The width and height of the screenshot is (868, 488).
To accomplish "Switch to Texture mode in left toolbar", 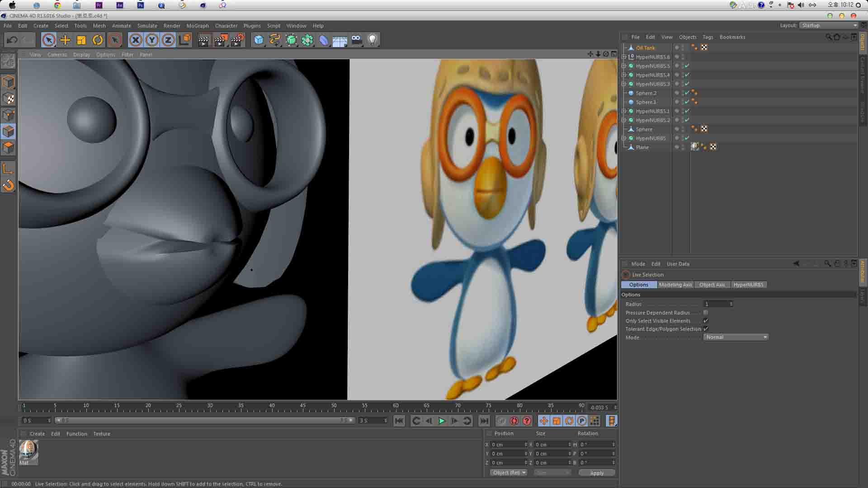I will coord(8,99).
